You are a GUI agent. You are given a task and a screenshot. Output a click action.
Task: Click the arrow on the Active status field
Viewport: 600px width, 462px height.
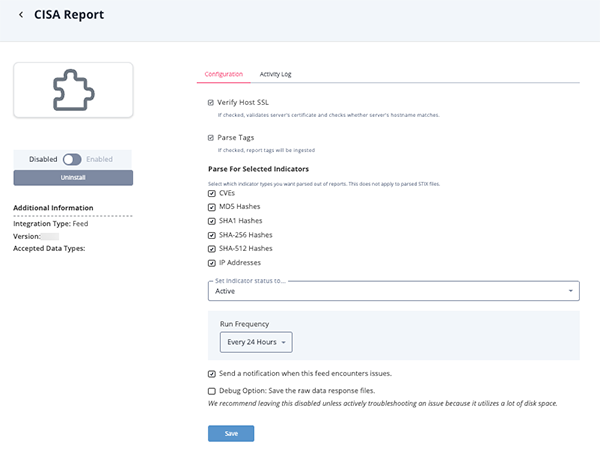[570, 291]
